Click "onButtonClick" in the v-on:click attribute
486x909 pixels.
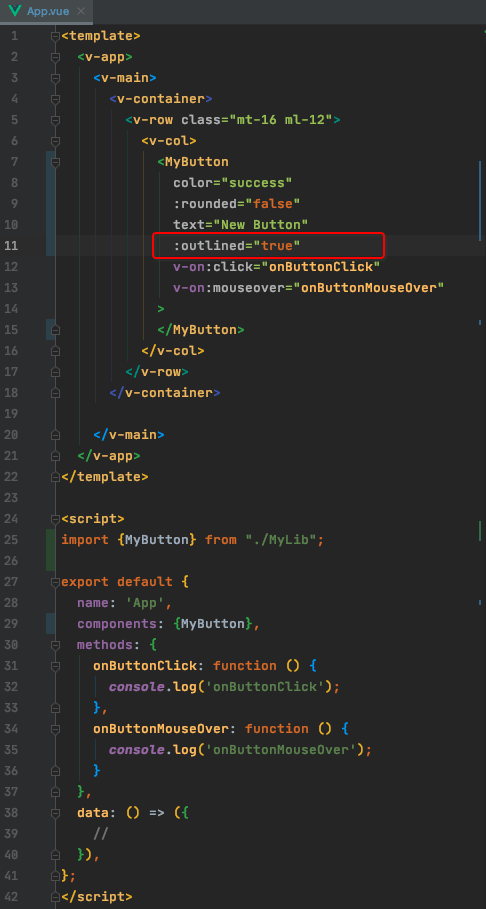point(320,267)
